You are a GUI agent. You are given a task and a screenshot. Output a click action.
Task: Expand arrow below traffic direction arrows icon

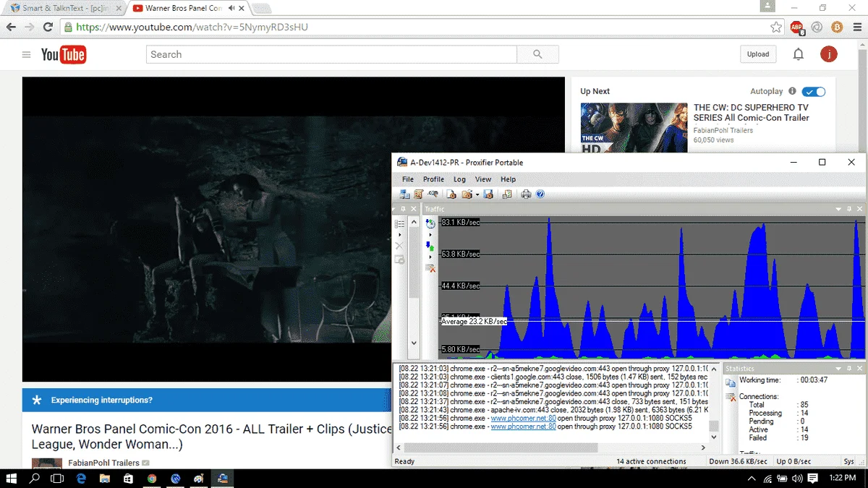coord(430,257)
